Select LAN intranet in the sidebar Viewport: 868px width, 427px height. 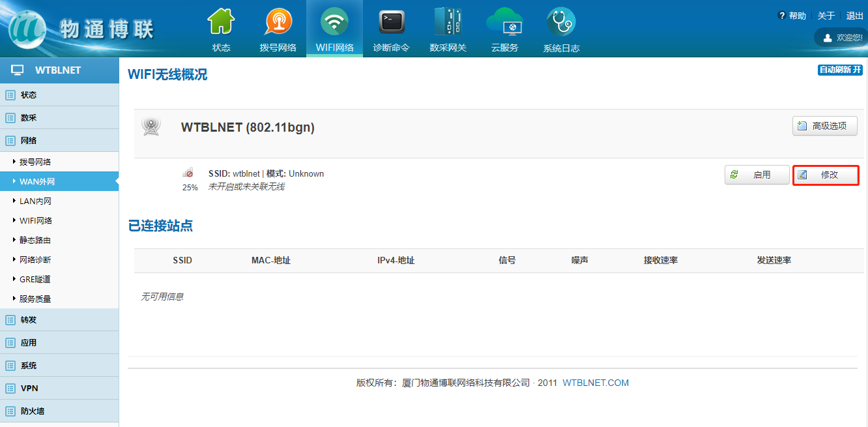click(35, 201)
